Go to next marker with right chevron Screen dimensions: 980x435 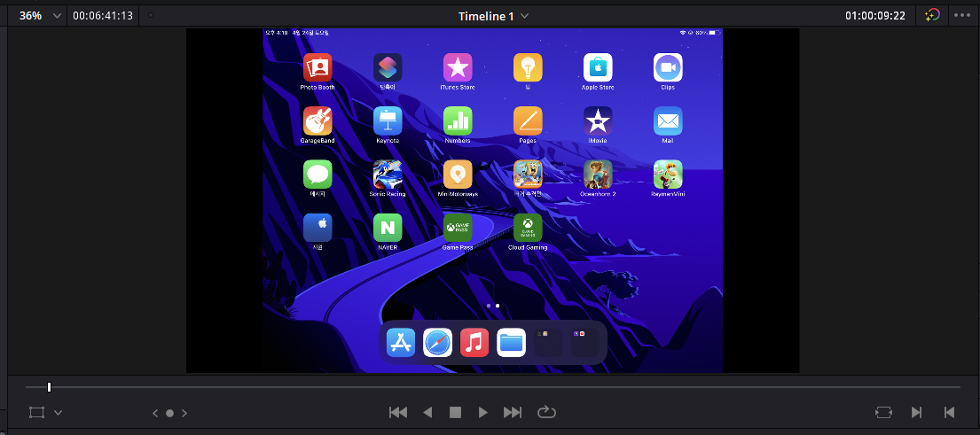[184, 413]
